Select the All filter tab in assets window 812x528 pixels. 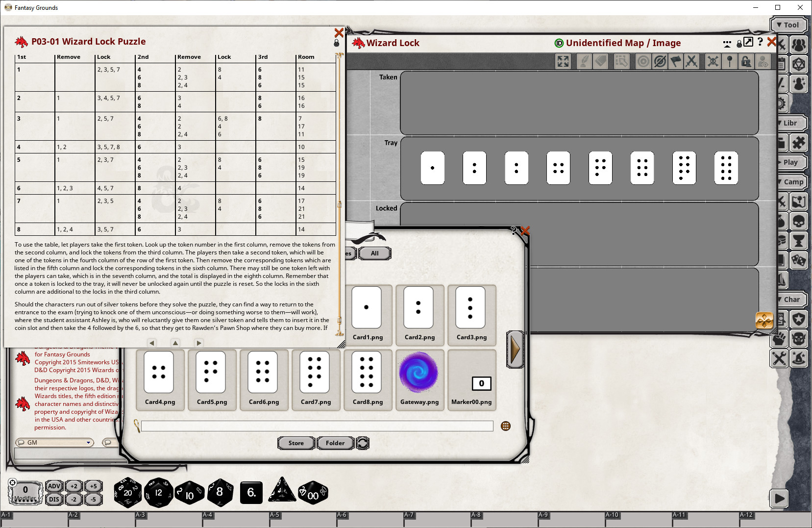click(374, 253)
